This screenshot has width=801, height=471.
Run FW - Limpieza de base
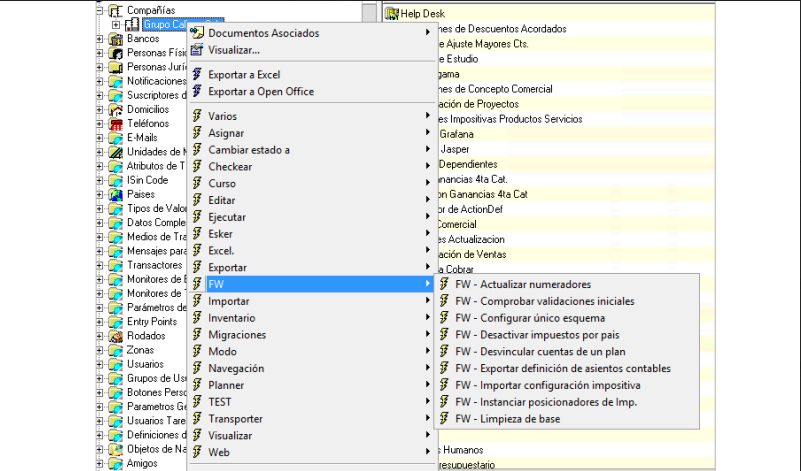point(567,418)
